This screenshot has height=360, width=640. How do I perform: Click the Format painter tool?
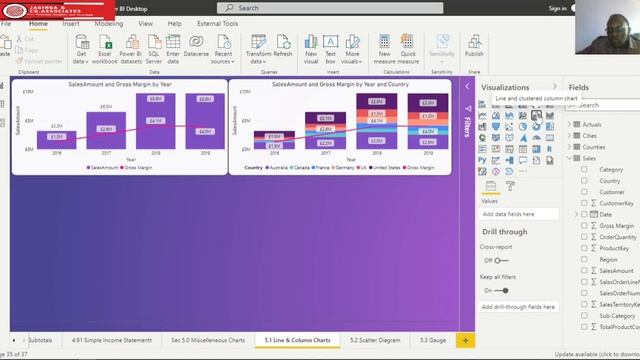pyautogui.click(x=39, y=61)
